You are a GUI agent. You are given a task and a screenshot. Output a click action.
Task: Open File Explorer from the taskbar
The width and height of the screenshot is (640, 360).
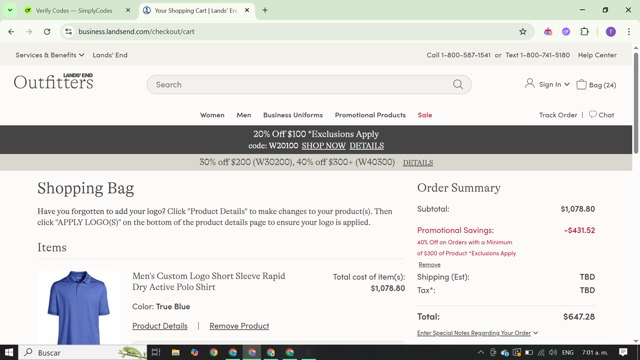tap(176, 352)
